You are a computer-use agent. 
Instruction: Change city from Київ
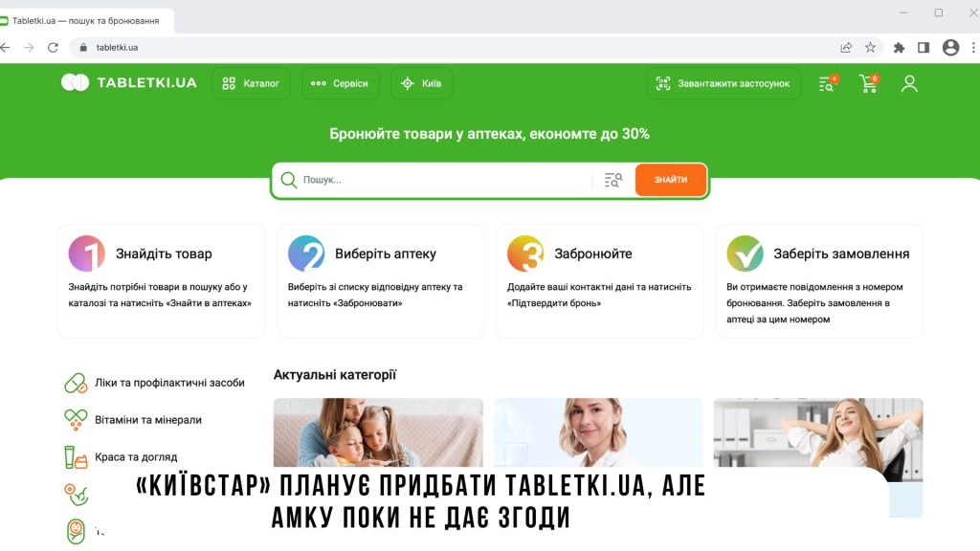421,83
